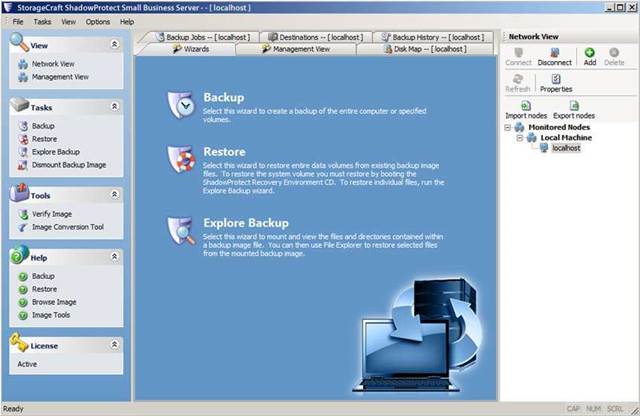Click the Connect icon in Network View

point(518,53)
